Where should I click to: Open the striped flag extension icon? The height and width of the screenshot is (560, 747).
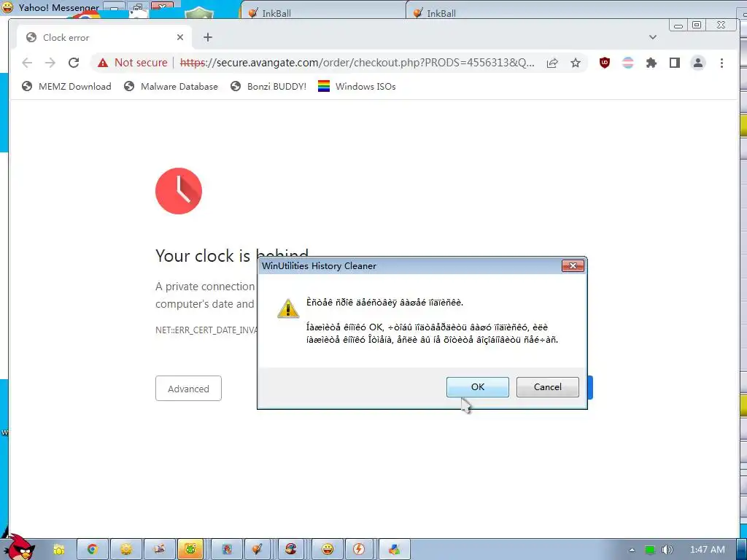tap(628, 63)
